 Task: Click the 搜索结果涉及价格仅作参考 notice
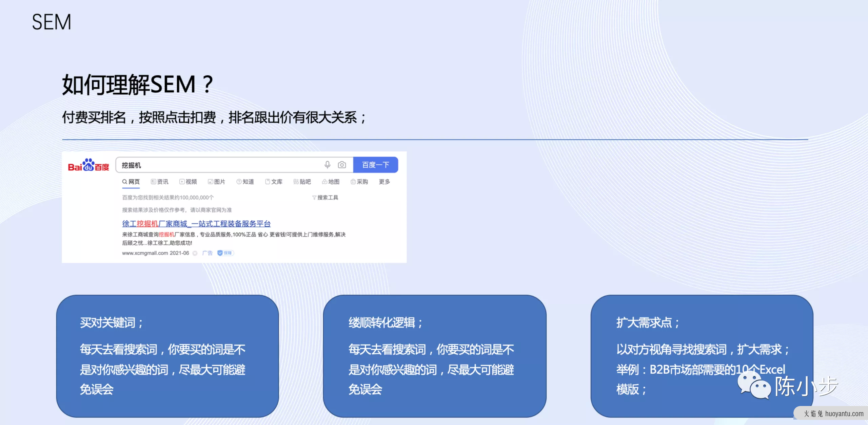click(177, 210)
